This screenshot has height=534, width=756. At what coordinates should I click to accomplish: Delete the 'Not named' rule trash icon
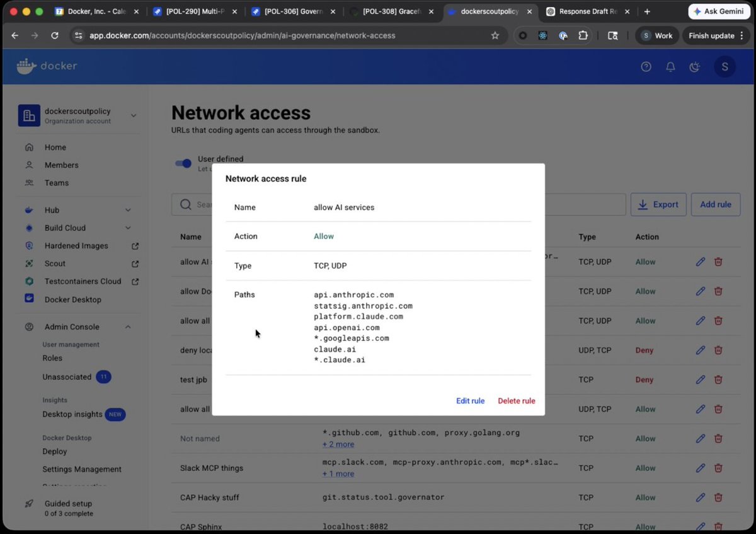[718, 438]
